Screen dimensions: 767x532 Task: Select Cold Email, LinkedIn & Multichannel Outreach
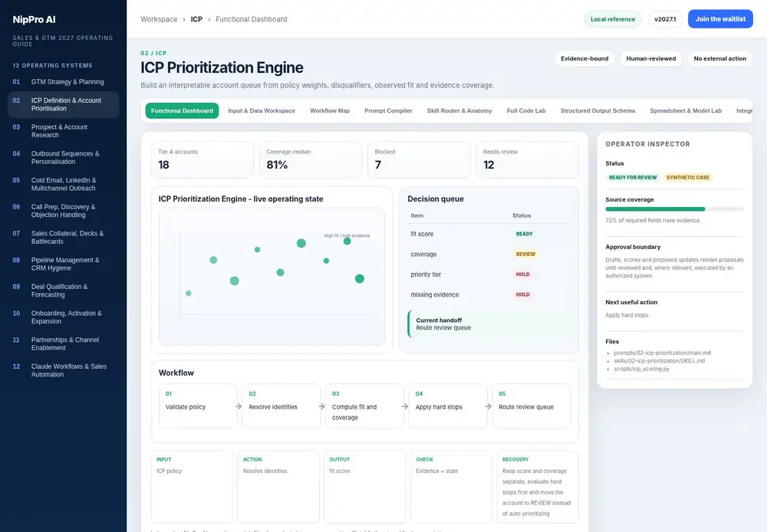coord(63,184)
